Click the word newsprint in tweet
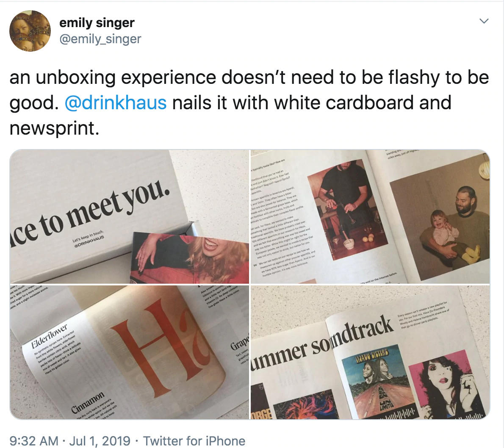Image resolution: width=504 pixels, height=448 pixels. pyautogui.click(x=54, y=129)
